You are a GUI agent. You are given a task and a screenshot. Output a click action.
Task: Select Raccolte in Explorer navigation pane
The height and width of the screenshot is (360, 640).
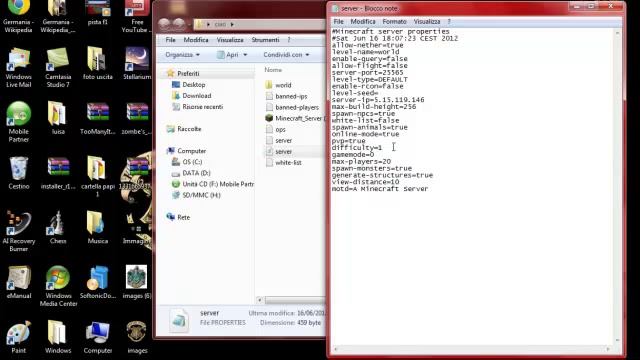(189, 129)
